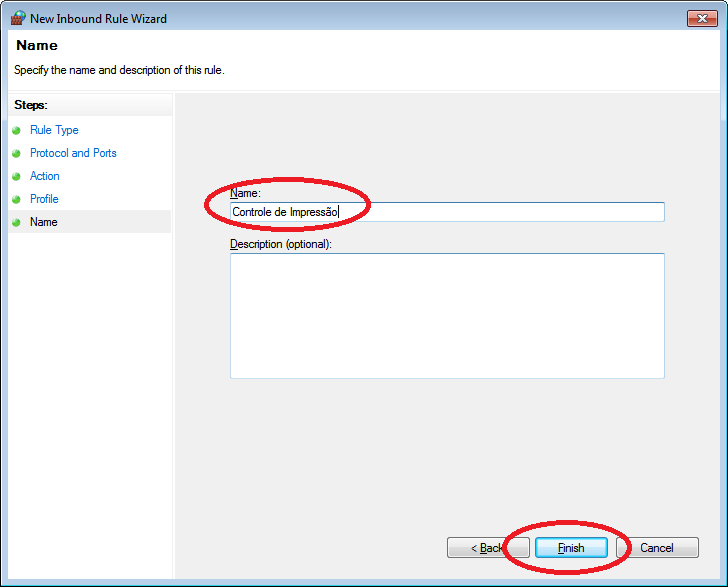Close the wizard window with X
The width and height of the screenshot is (728, 587).
point(702,18)
